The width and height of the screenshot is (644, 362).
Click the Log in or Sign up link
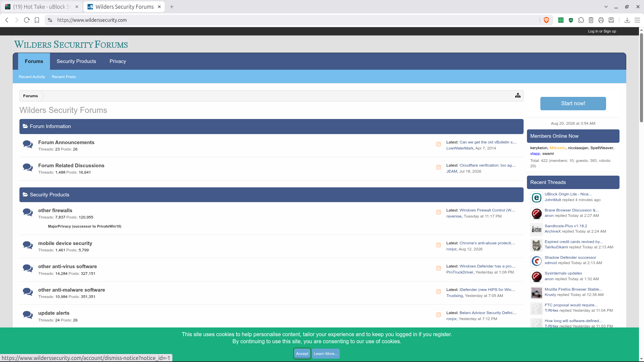click(602, 31)
